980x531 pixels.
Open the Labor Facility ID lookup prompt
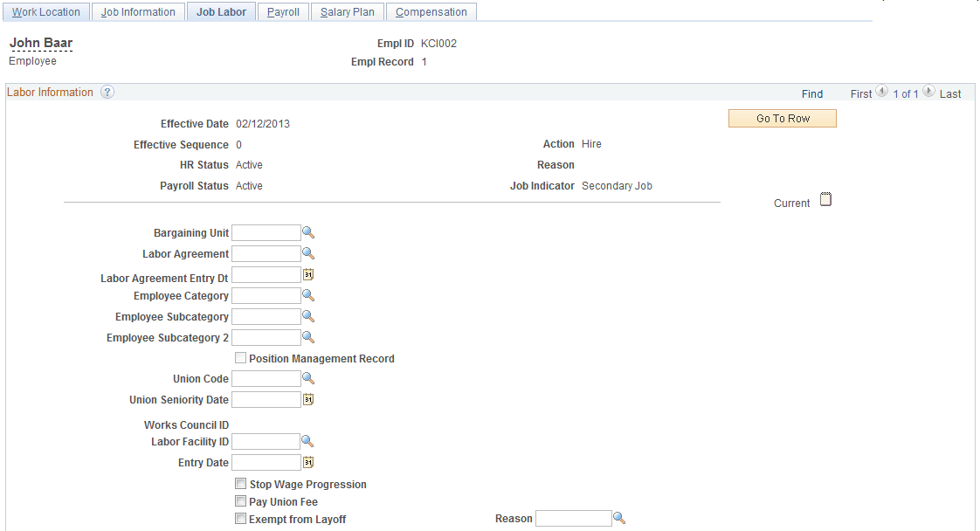click(x=308, y=441)
